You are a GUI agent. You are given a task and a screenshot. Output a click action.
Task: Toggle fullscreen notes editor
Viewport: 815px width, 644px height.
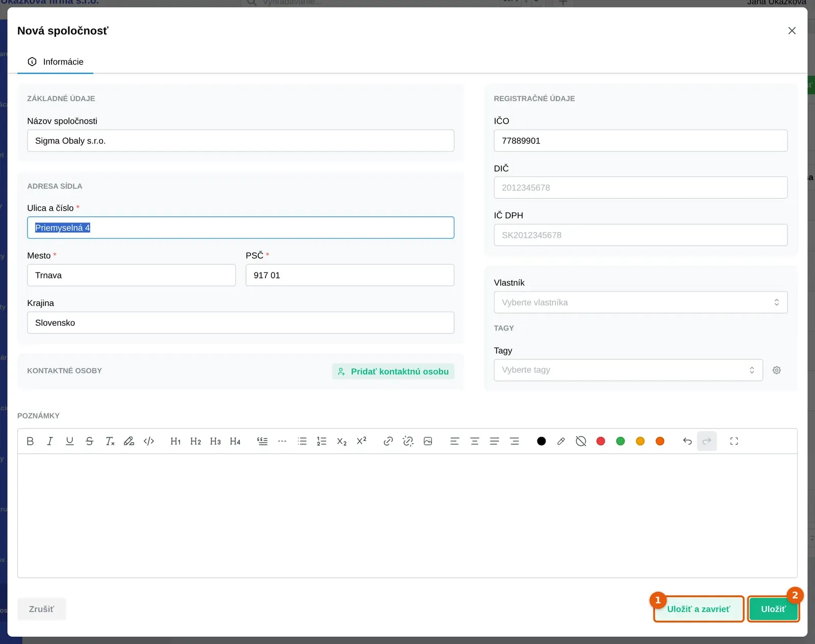pos(734,441)
